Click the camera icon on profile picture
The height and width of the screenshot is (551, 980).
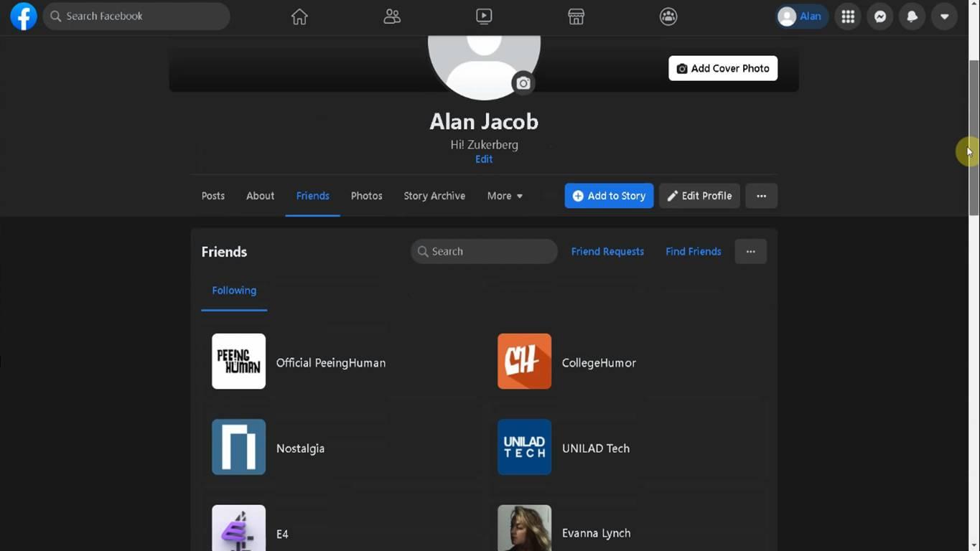pos(523,83)
